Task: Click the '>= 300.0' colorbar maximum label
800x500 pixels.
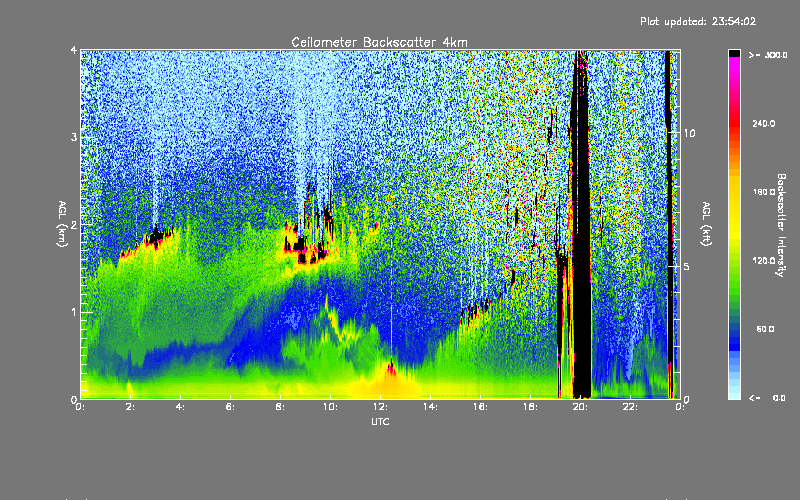Action: [x=768, y=55]
